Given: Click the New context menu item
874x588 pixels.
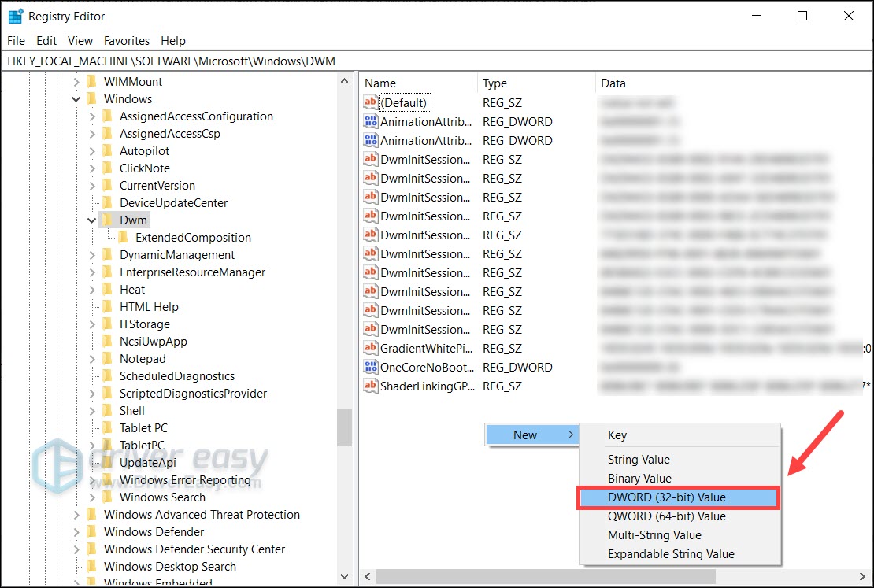Looking at the screenshot, I should (x=532, y=435).
